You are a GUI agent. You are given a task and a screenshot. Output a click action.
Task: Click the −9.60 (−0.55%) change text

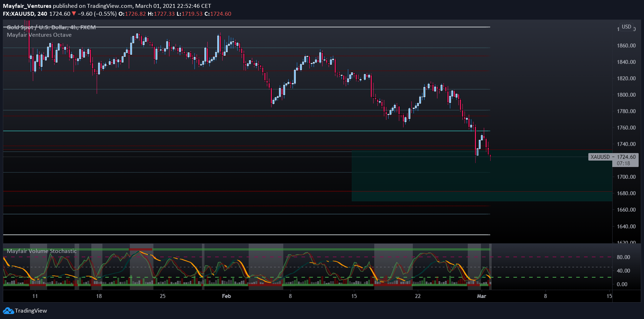click(97, 14)
